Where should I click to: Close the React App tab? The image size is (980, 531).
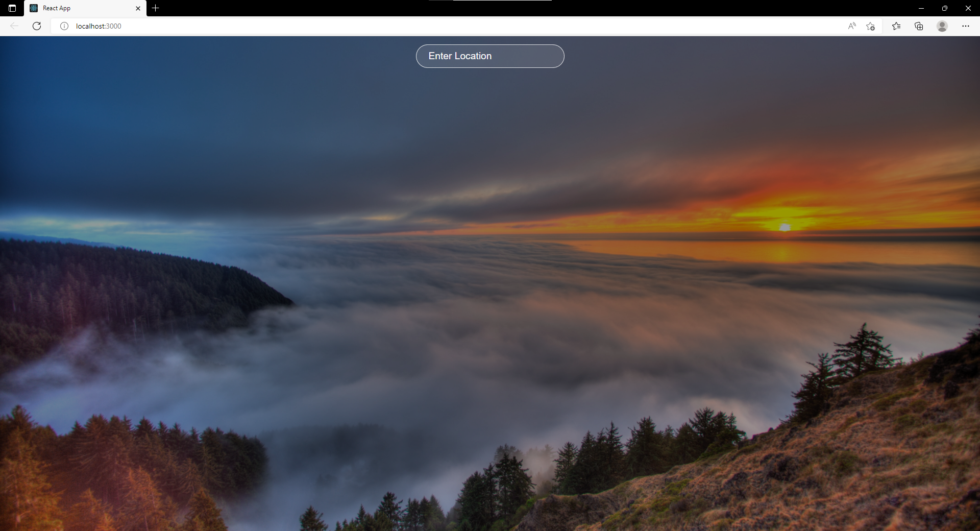(138, 8)
